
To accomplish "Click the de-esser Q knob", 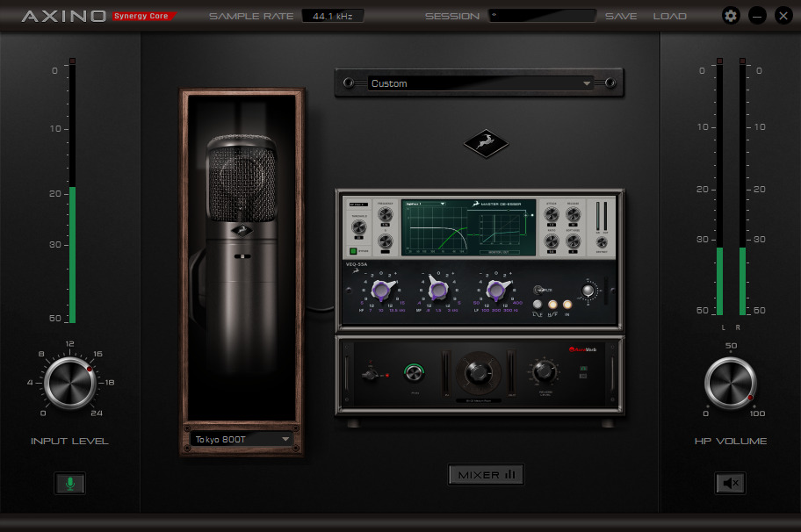I will pyautogui.click(x=386, y=241).
